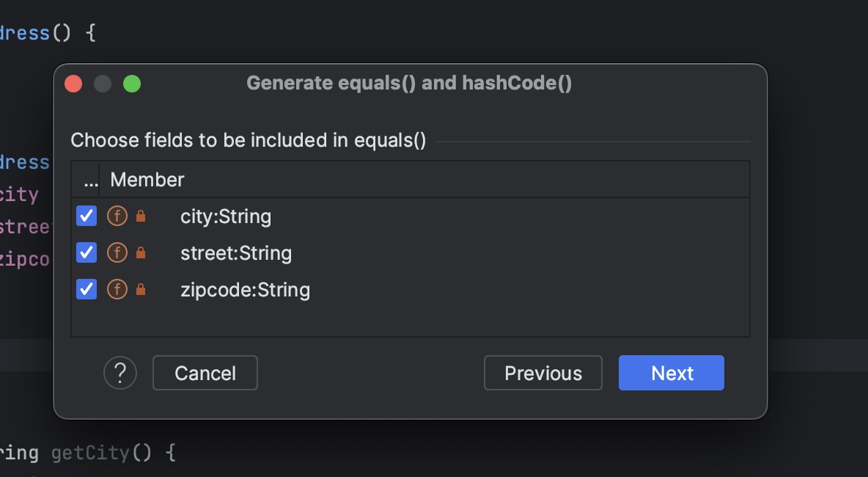Open help with the question mark button
Screen dimensions: 868x477
tap(120, 373)
